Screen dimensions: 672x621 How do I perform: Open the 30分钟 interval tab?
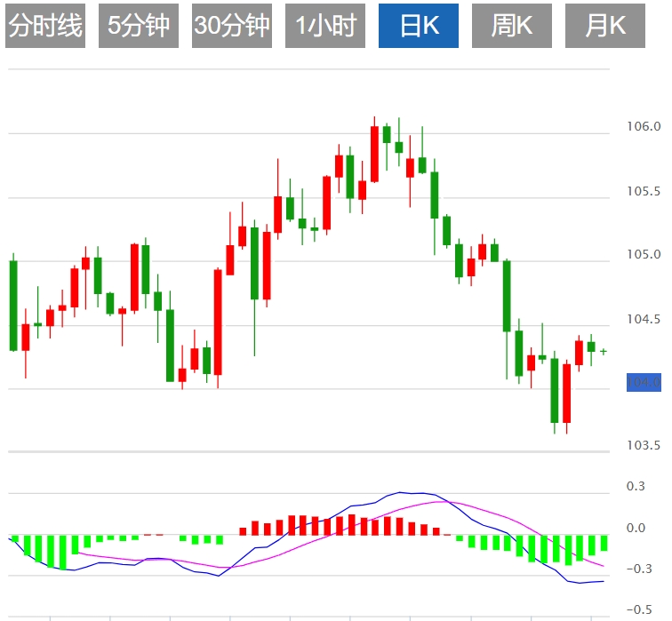point(232,26)
